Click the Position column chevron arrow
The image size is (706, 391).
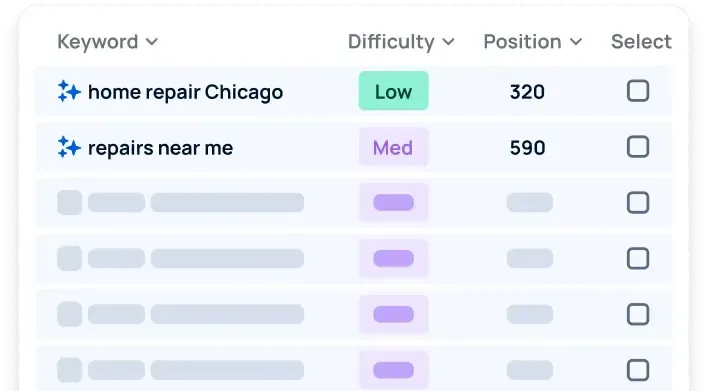pyautogui.click(x=576, y=42)
